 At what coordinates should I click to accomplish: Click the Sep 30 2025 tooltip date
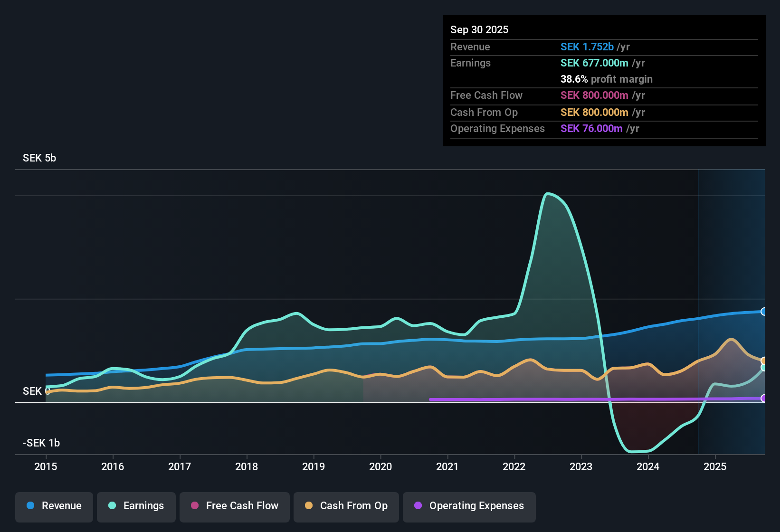click(x=479, y=30)
